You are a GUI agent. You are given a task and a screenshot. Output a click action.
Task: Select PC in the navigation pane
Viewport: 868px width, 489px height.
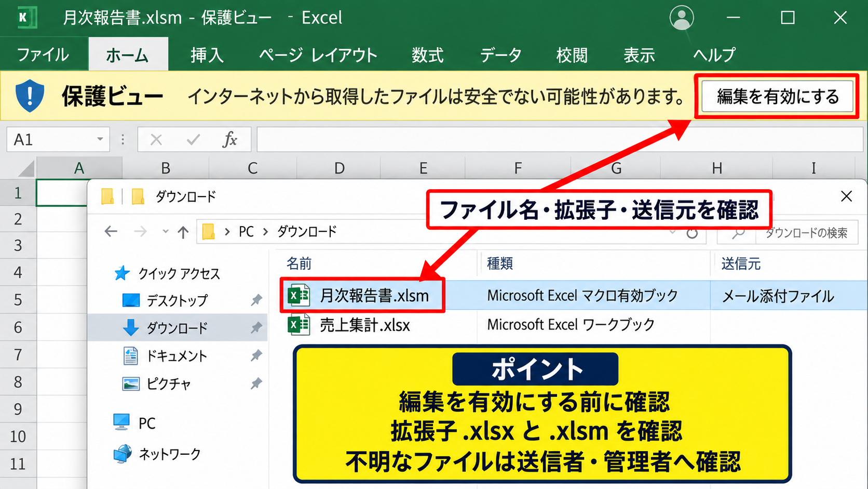134,423
